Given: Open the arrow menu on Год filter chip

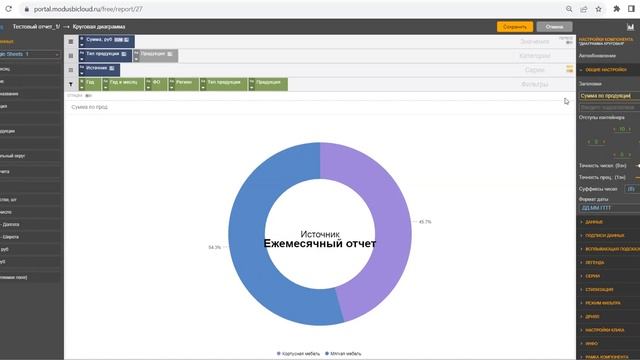Looking at the screenshot, I should point(82,88).
